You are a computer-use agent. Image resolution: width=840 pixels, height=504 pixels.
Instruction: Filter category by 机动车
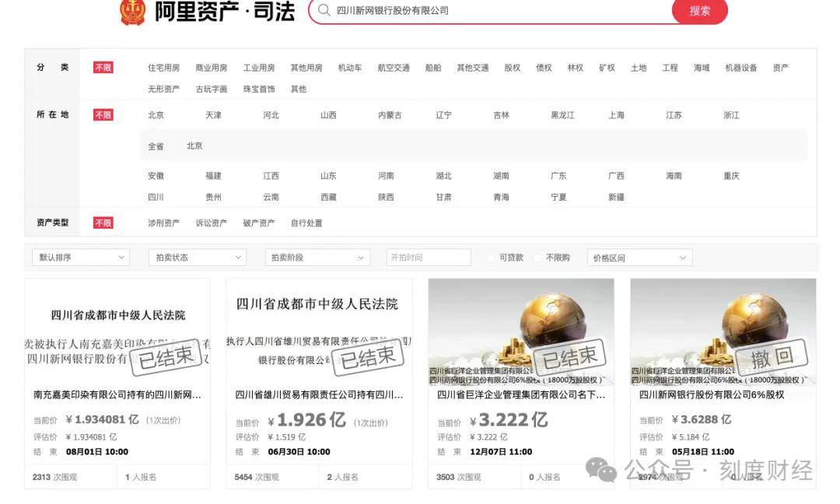[350, 68]
